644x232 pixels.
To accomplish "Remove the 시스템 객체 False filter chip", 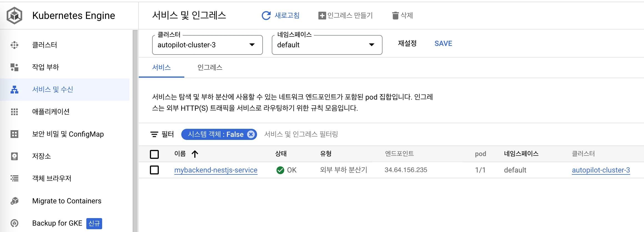I will (x=251, y=134).
